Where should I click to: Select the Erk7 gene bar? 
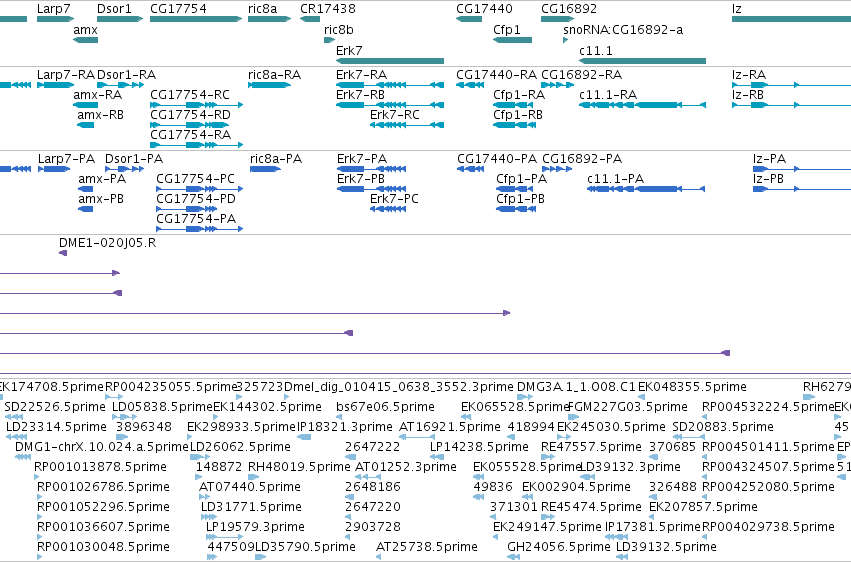(390, 61)
